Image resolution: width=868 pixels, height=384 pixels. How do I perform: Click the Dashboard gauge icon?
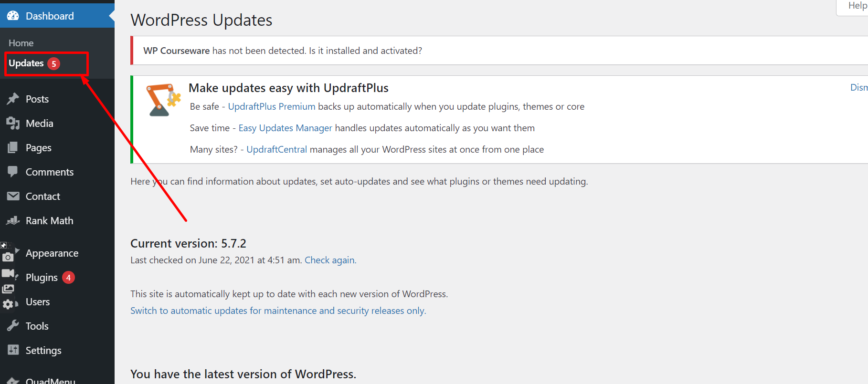[13, 16]
